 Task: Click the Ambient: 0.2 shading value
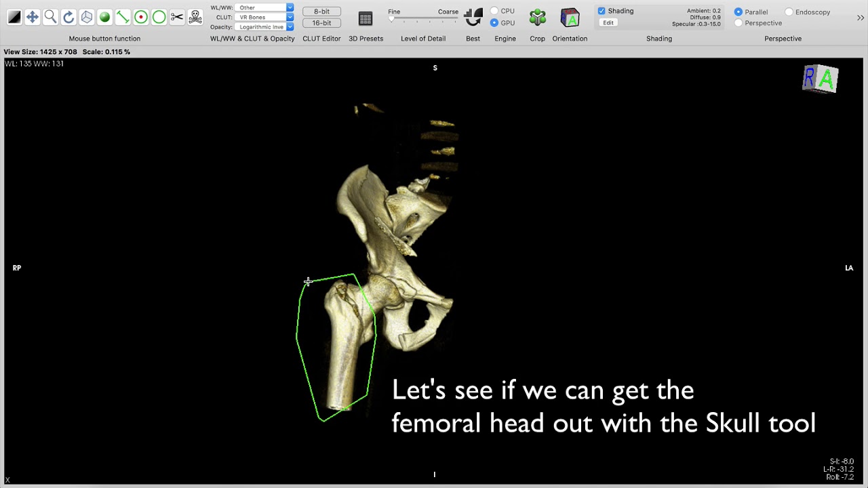pos(703,11)
